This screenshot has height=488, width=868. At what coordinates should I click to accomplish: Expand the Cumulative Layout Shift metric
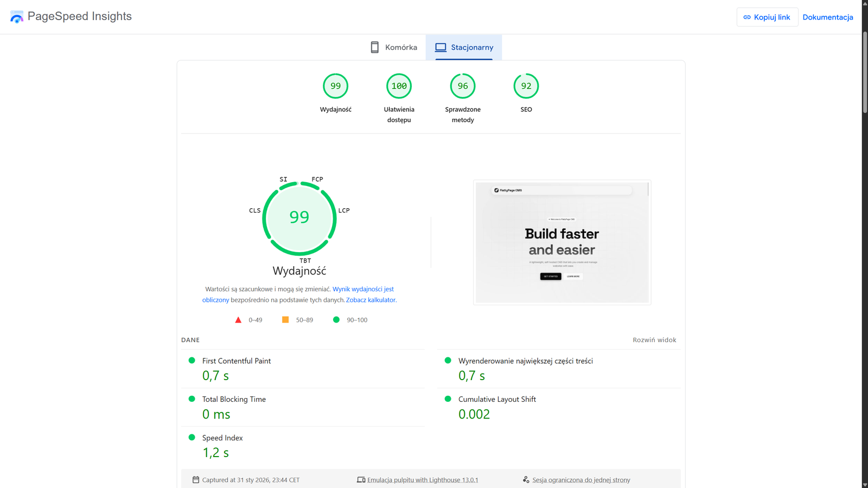click(x=497, y=400)
